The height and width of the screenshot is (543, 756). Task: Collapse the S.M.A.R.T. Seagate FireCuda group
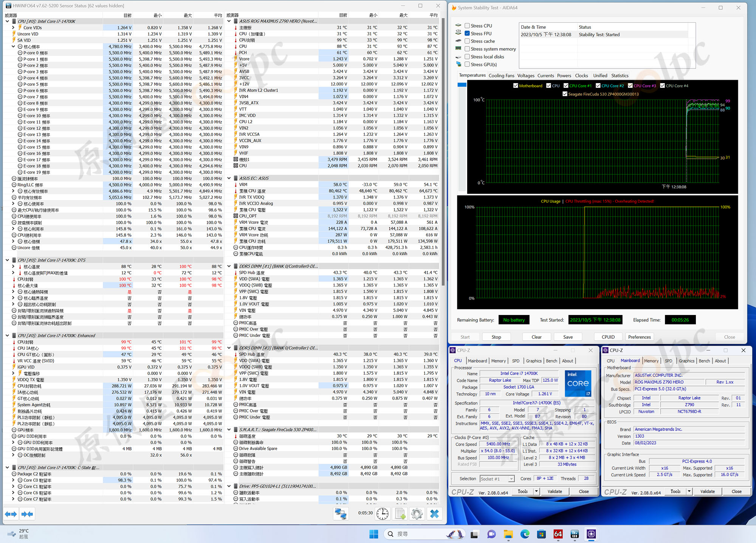229,430
